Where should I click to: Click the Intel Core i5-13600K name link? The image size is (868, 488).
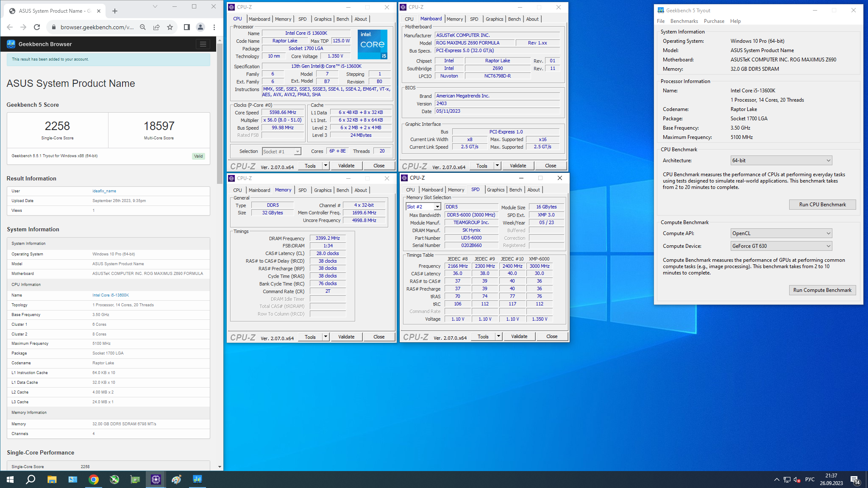coord(111,295)
